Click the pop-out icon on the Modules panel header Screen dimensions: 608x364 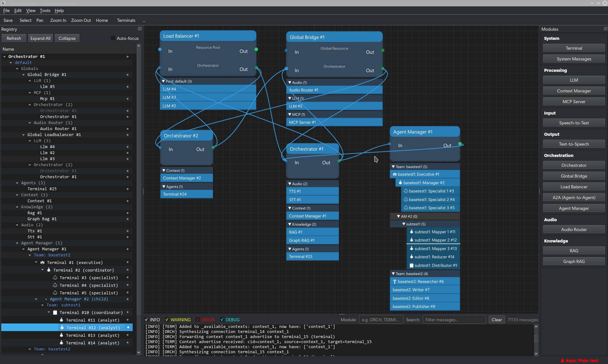point(605,29)
